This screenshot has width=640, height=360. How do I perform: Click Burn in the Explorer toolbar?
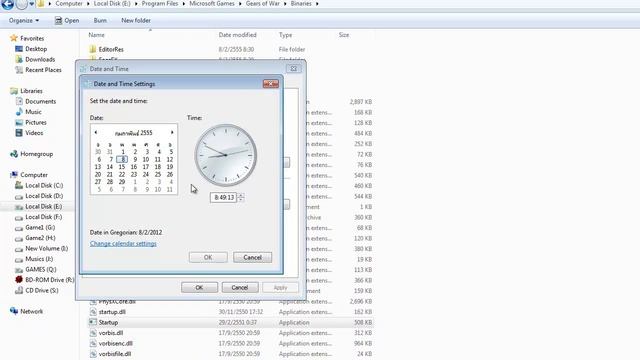pyautogui.click(x=100, y=20)
